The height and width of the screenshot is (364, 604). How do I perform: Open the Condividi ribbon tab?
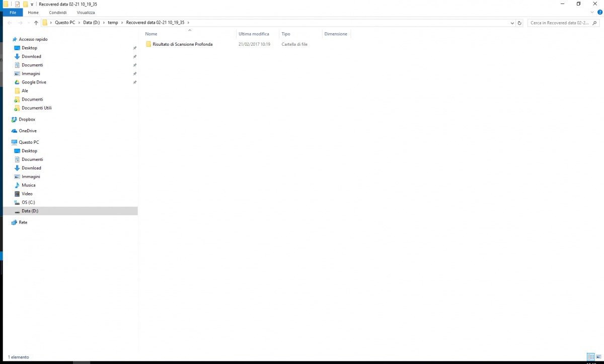click(58, 13)
